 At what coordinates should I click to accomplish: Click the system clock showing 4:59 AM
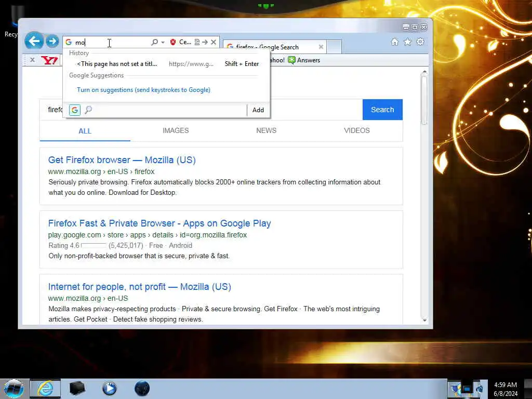pyautogui.click(x=506, y=389)
